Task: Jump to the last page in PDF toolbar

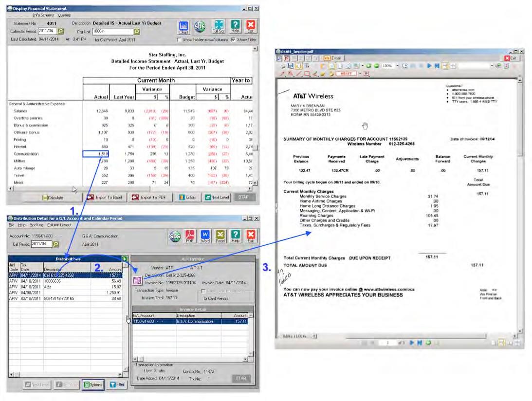Action: [x=437, y=66]
